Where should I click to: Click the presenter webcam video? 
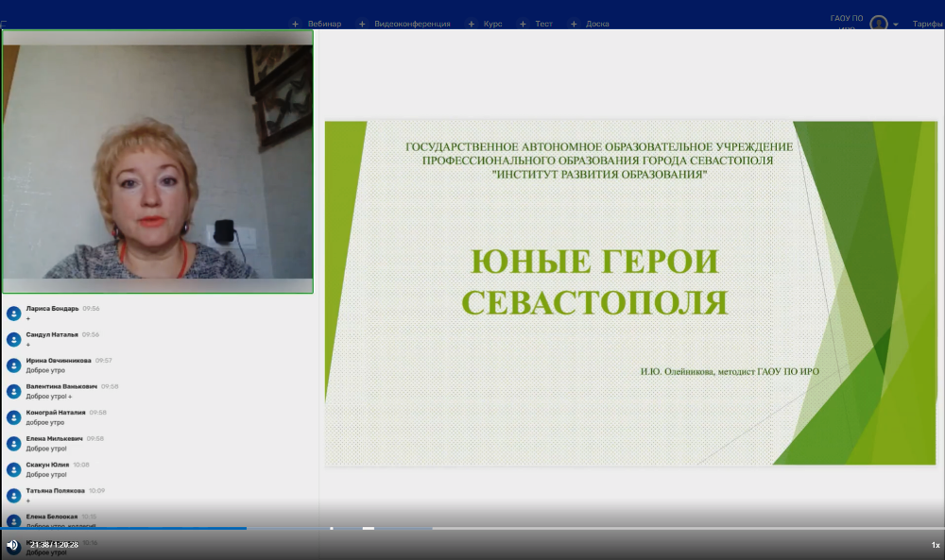click(x=158, y=161)
